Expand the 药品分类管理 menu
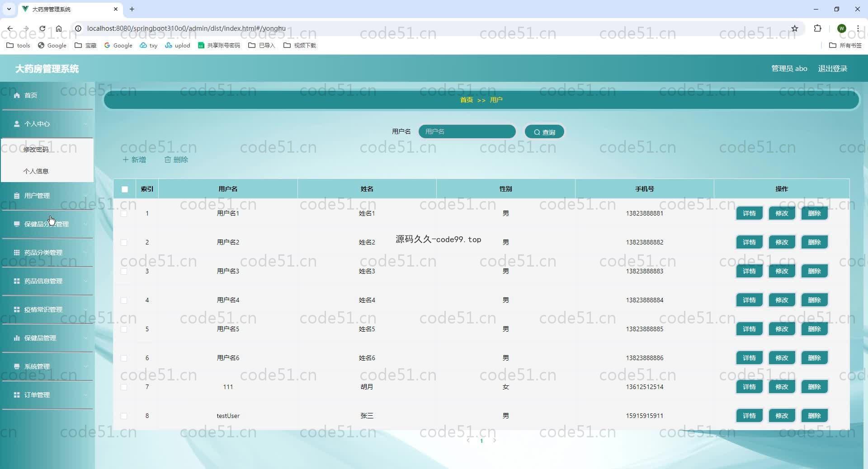 click(x=47, y=253)
